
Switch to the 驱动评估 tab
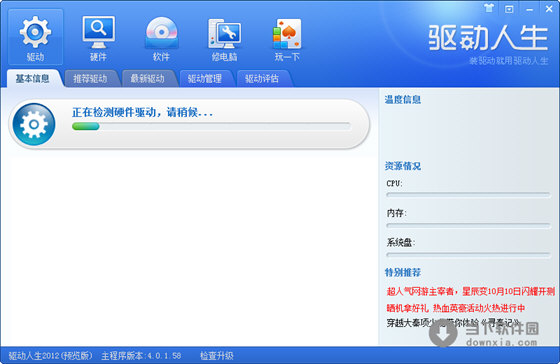tap(262, 79)
